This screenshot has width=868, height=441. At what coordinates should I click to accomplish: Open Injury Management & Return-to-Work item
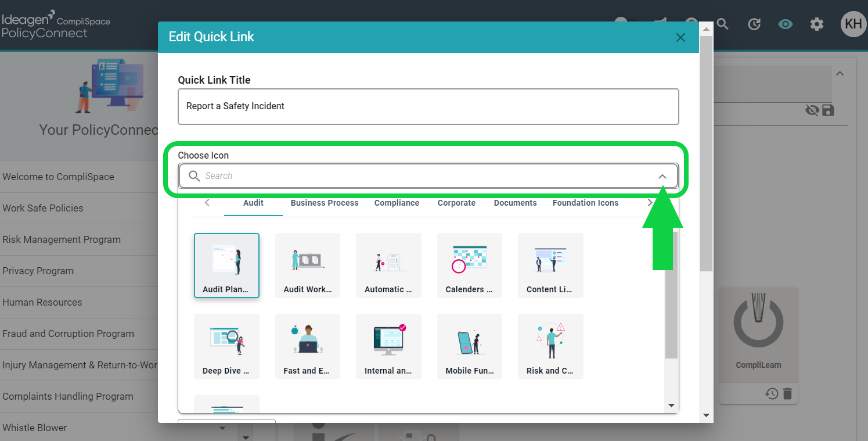79,365
